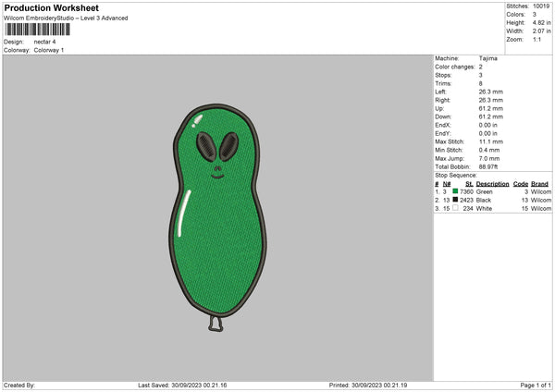Click the 'Code' column header
Screen dimensions: 555x392
pyautogui.click(x=521, y=184)
